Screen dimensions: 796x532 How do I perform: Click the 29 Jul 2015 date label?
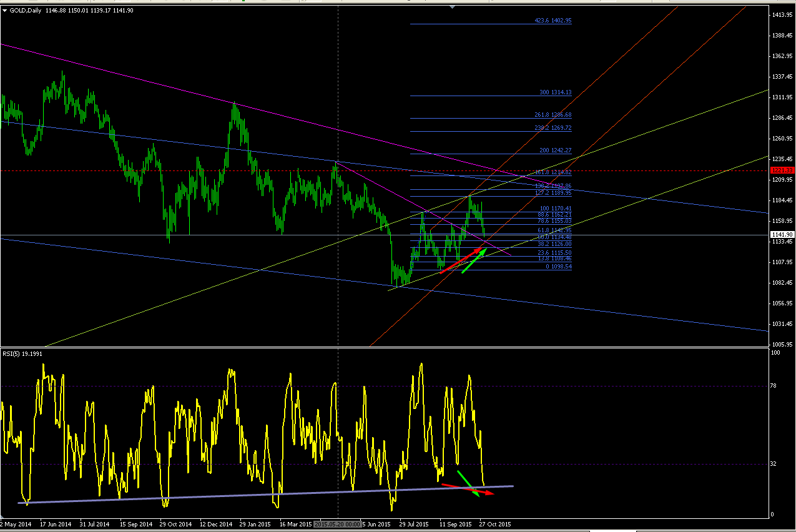click(415, 525)
